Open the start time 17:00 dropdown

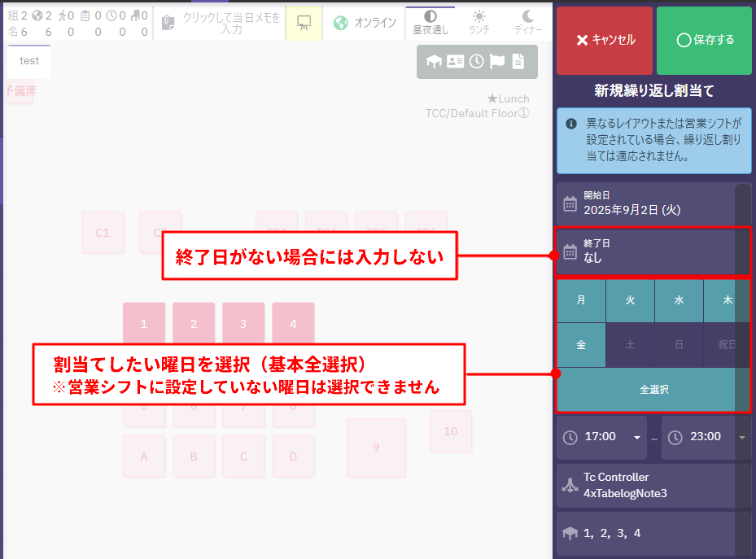click(601, 437)
